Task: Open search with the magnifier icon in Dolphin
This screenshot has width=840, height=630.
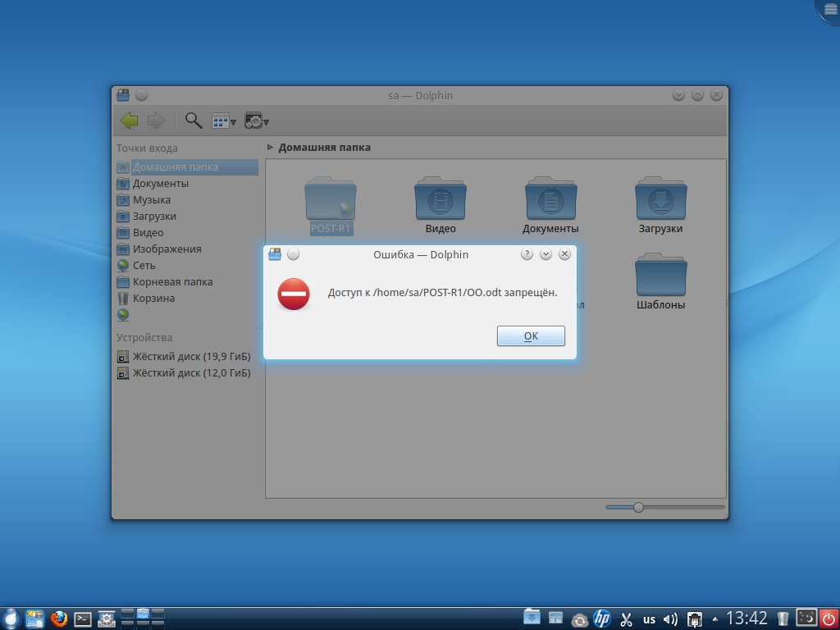Action: (194, 121)
